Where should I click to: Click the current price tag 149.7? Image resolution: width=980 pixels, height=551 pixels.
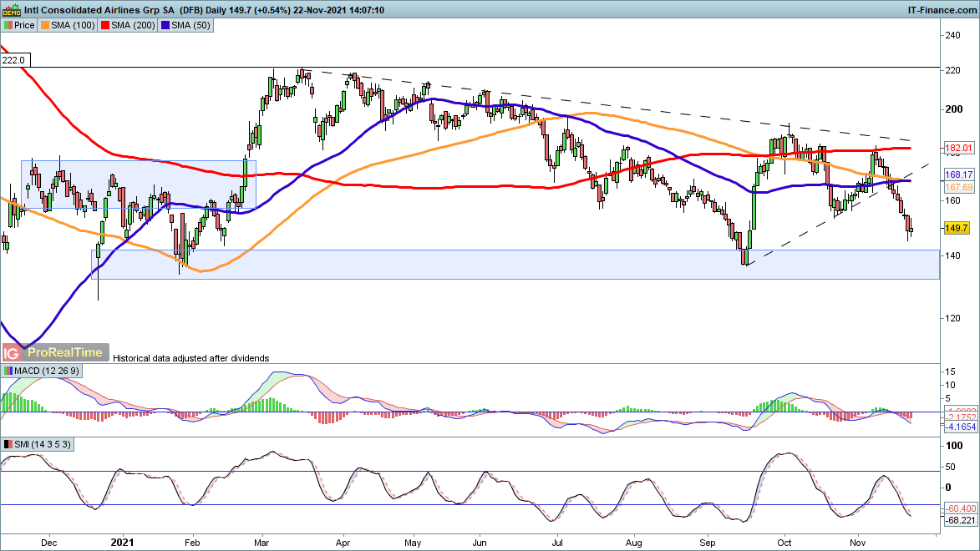point(957,228)
